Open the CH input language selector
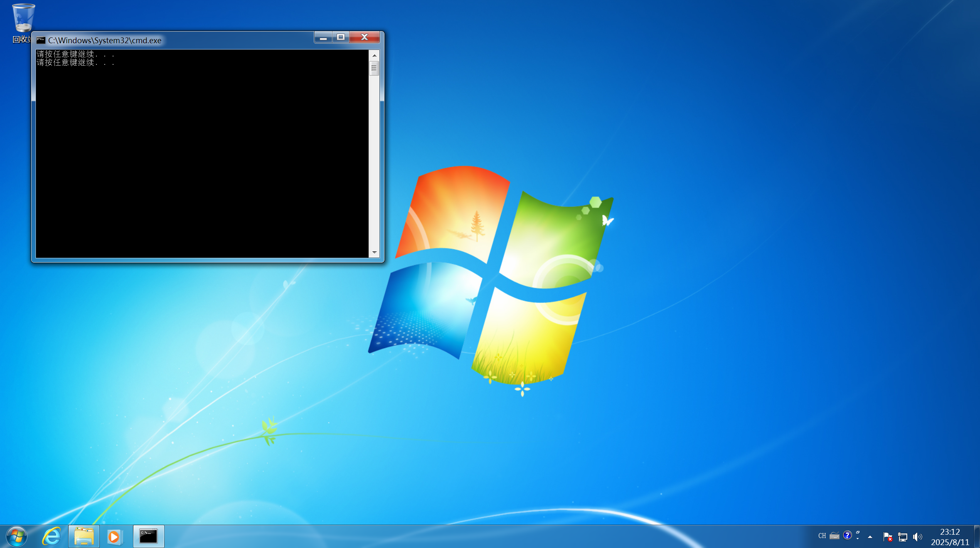Image resolution: width=980 pixels, height=548 pixels. (822, 536)
